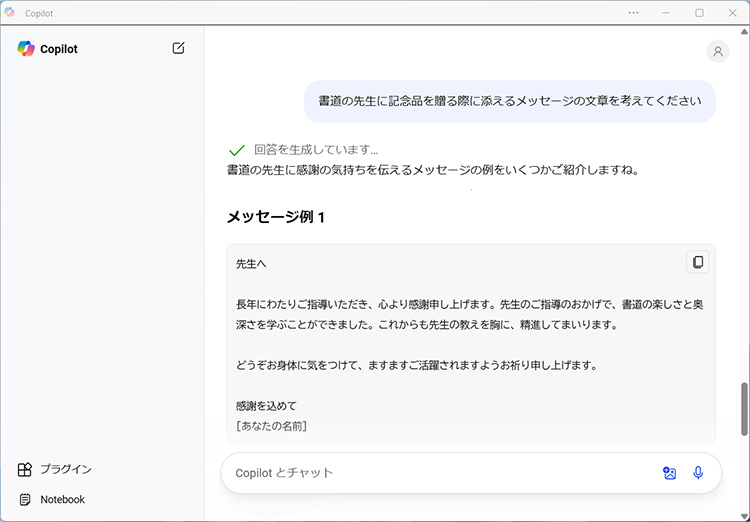This screenshot has height=522, width=750.
Task: Open title bar three-dot more options menu
Action: (x=633, y=13)
